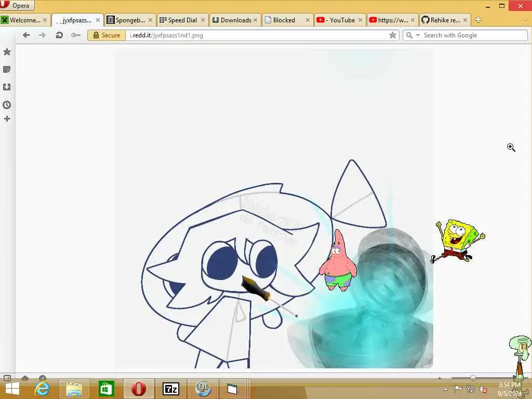This screenshot has height=399, width=532.
Task: Switch to the Speed Dial tab
Action: pos(182,20)
